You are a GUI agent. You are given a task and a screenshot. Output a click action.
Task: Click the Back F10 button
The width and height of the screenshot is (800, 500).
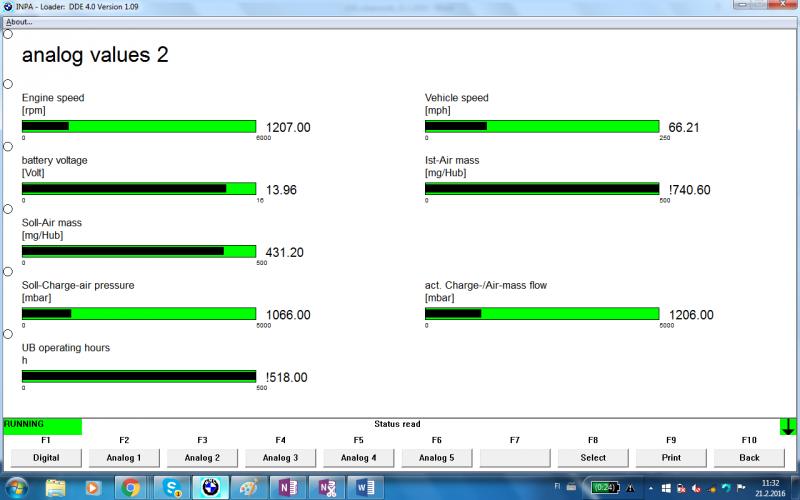(749, 457)
